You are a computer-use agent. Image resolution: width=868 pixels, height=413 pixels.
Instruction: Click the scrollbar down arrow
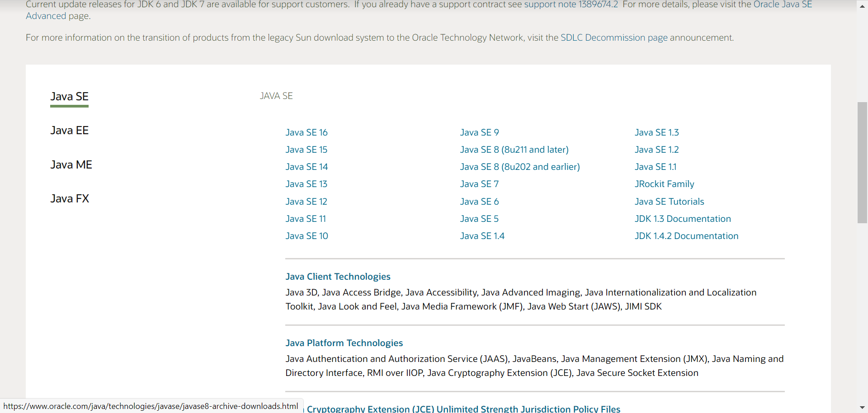[x=862, y=408]
